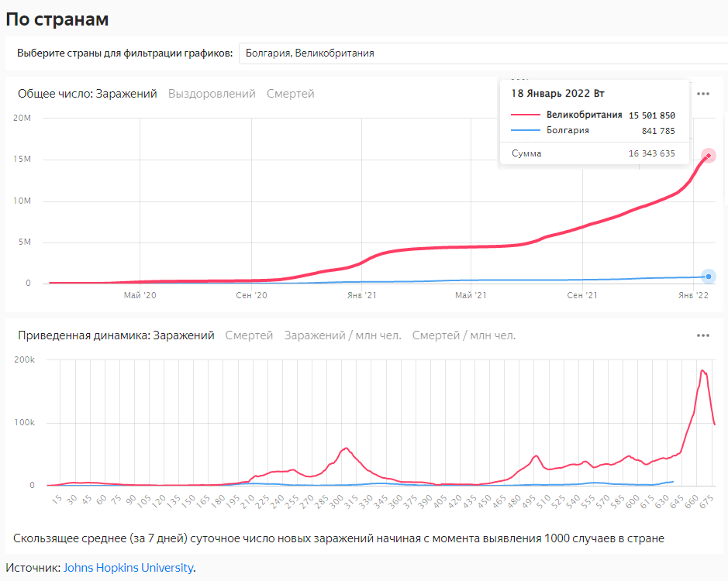Click the highest peak of the red daily curve
Screen dimensions: 728x581
click(x=702, y=370)
